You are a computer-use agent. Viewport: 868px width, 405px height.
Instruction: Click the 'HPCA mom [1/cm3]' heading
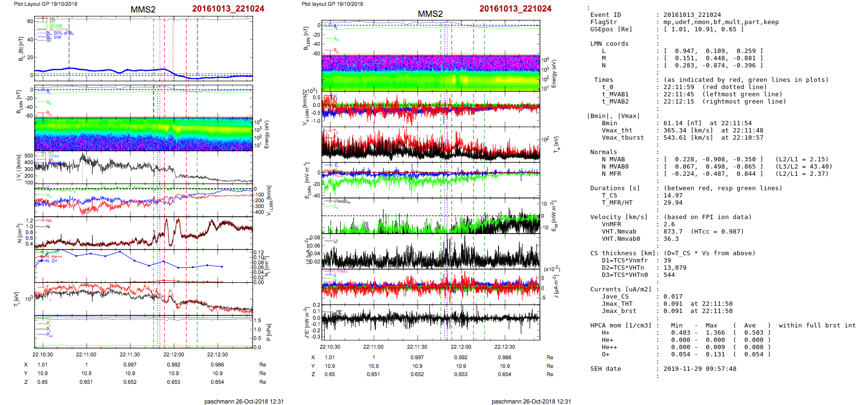621,326
